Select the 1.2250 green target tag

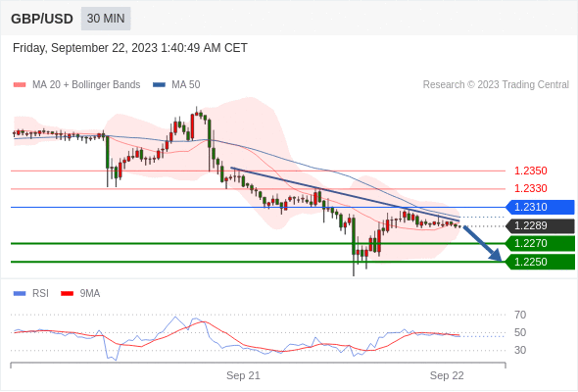pos(540,262)
